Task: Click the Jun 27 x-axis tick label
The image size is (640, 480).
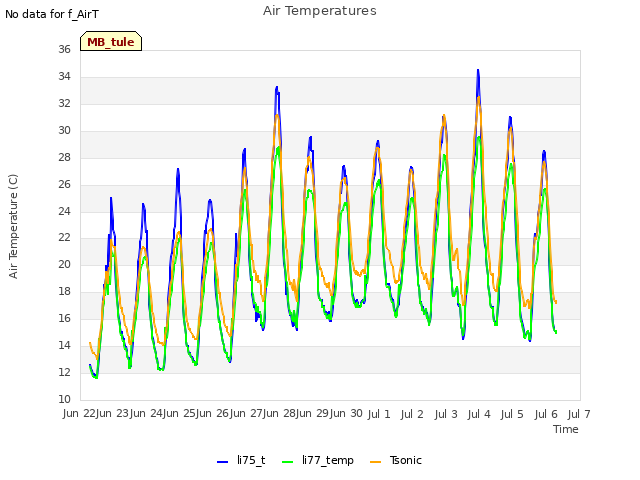Action: click(x=246, y=413)
